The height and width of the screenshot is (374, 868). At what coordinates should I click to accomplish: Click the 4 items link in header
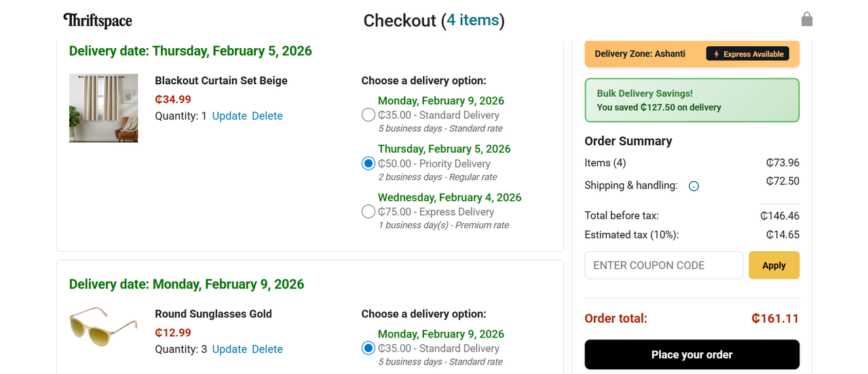point(472,20)
